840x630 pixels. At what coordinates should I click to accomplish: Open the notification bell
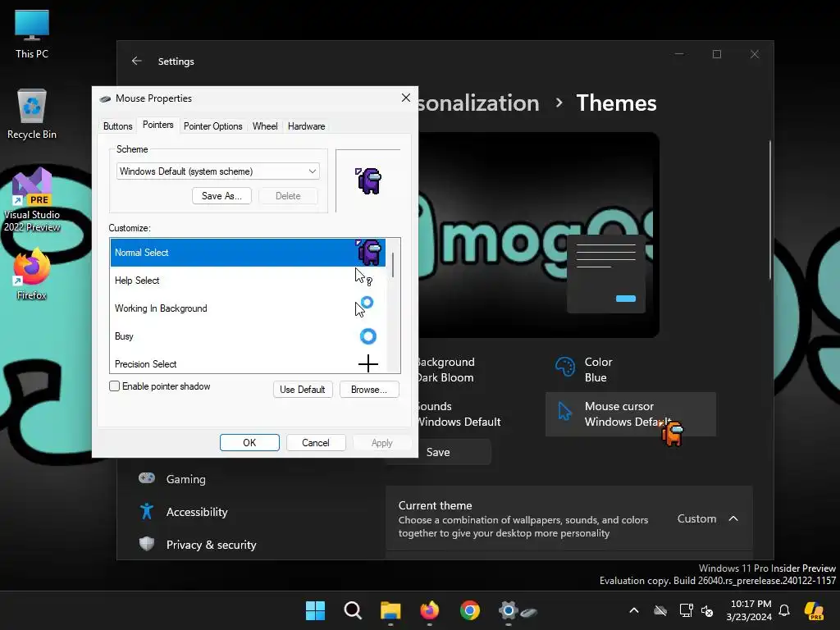(x=784, y=610)
